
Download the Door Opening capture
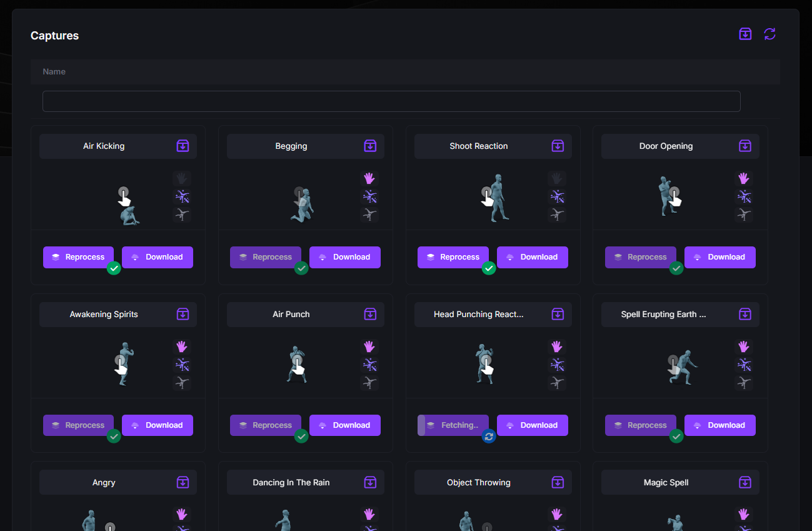[720, 257]
